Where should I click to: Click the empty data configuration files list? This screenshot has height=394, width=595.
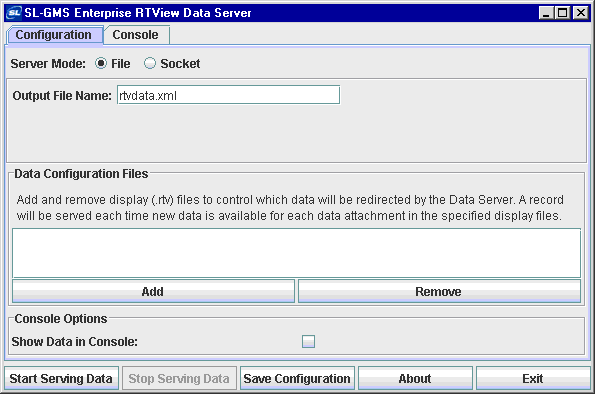[296, 253]
